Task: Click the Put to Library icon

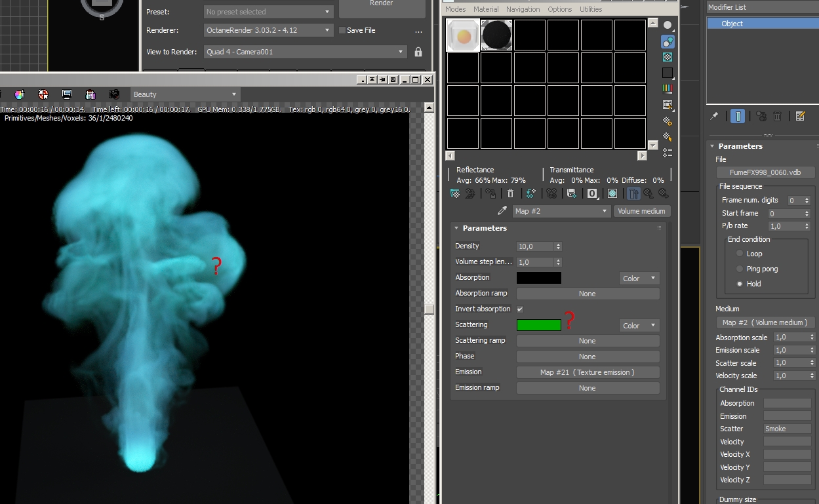Action: [x=572, y=193]
